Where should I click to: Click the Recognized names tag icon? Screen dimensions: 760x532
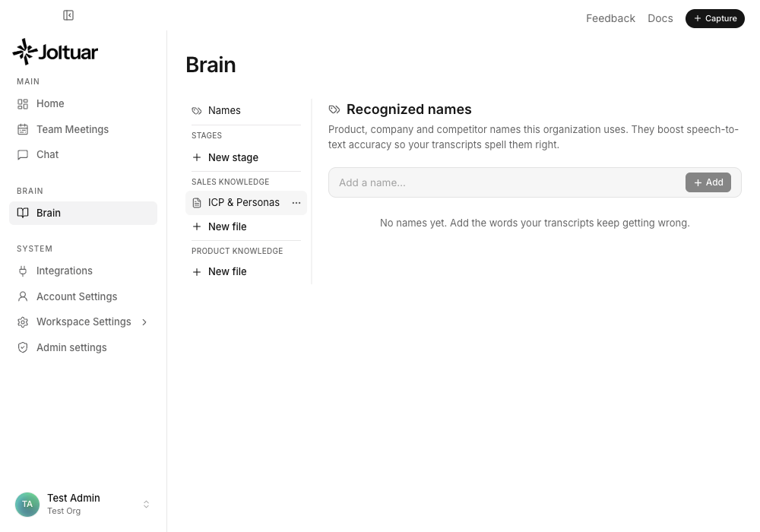[334, 109]
